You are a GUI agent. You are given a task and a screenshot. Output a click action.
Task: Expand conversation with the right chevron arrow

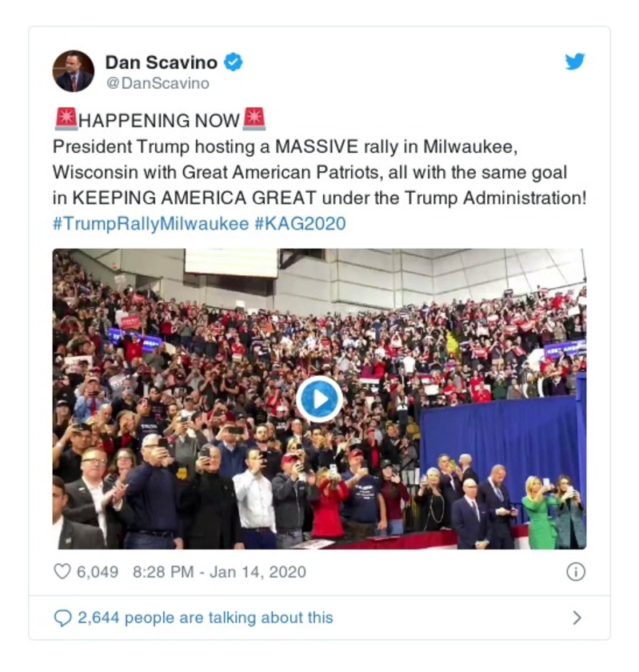[577, 618]
